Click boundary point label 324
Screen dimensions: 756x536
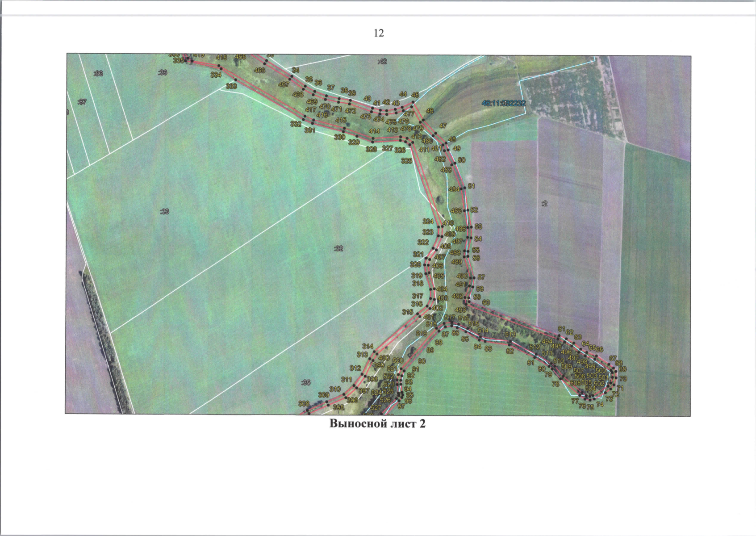[428, 222]
